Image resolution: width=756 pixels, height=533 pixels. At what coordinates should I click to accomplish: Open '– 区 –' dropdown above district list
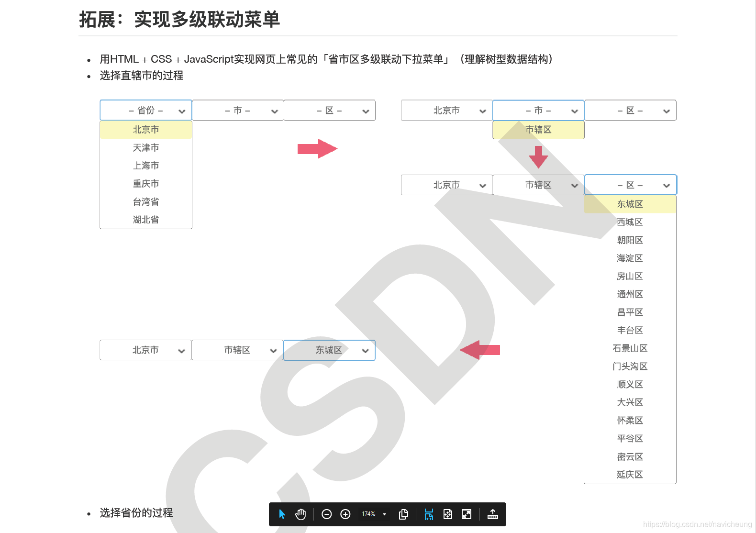[x=631, y=185]
